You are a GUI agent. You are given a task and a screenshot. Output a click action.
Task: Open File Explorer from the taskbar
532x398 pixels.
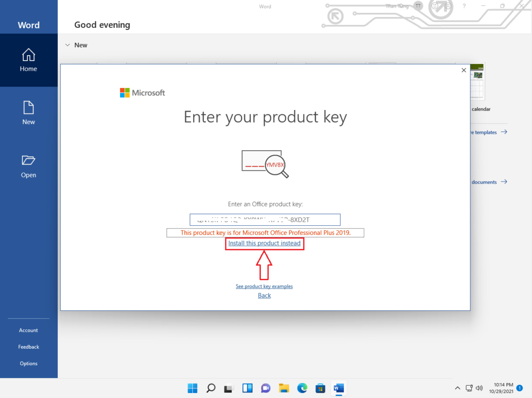pyautogui.click(x=284, y=388)
